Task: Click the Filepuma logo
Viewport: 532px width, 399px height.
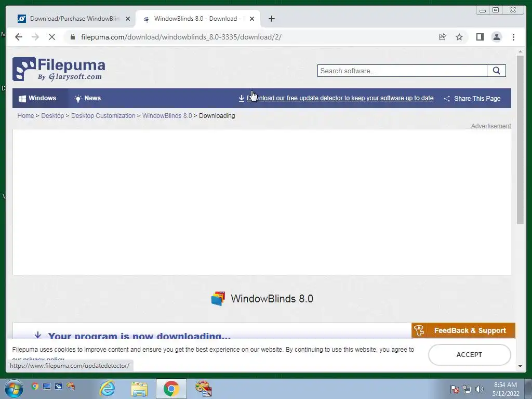Action: [59, 69]
